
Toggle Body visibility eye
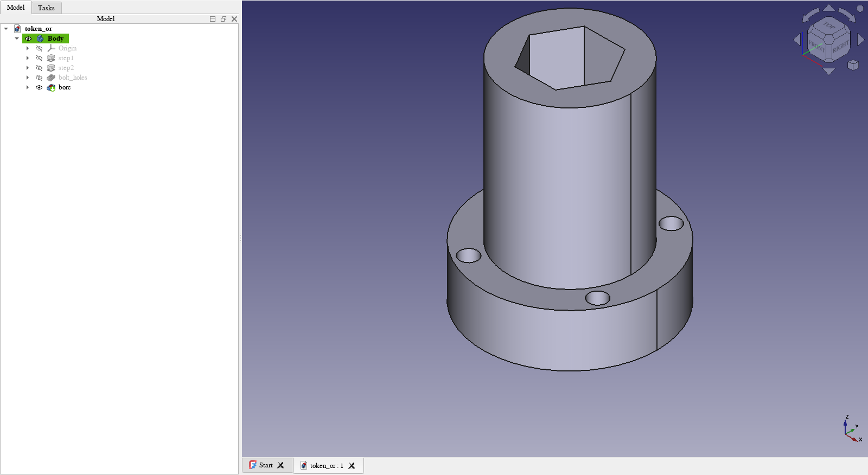(x=28, y=38)
